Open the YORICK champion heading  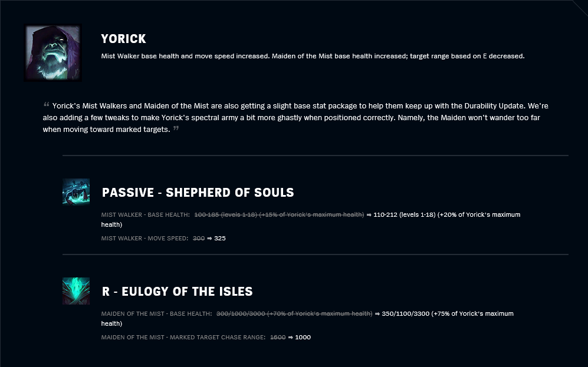tap(123, 38)
